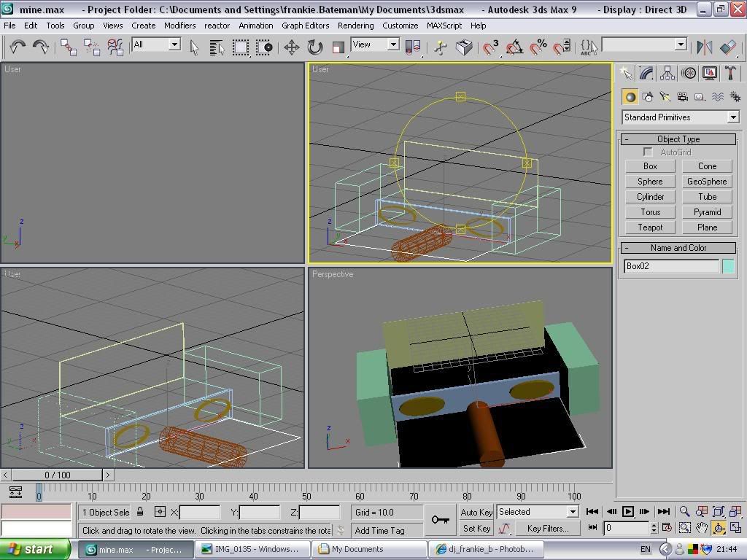
Task: Select the Cameras category icon
Action: [x=683, y=97]
